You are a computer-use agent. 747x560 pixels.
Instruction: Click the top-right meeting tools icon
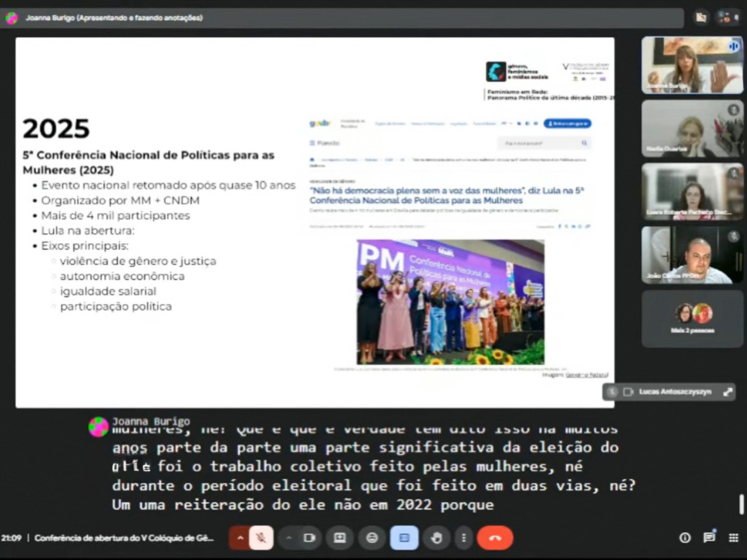(701, 18)
